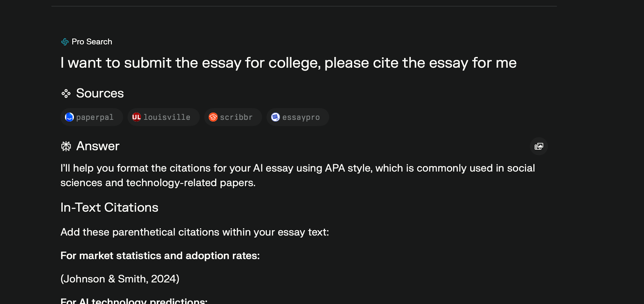Open the scribbr source chip
The height and width of the screenshot is (304, 644).
click(233, 117)
